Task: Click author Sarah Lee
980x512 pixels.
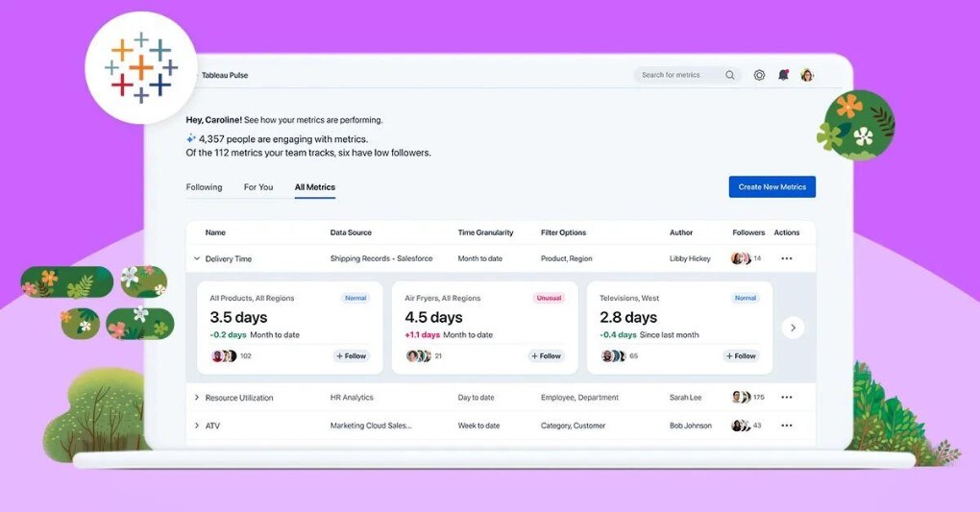Action: 686,397
